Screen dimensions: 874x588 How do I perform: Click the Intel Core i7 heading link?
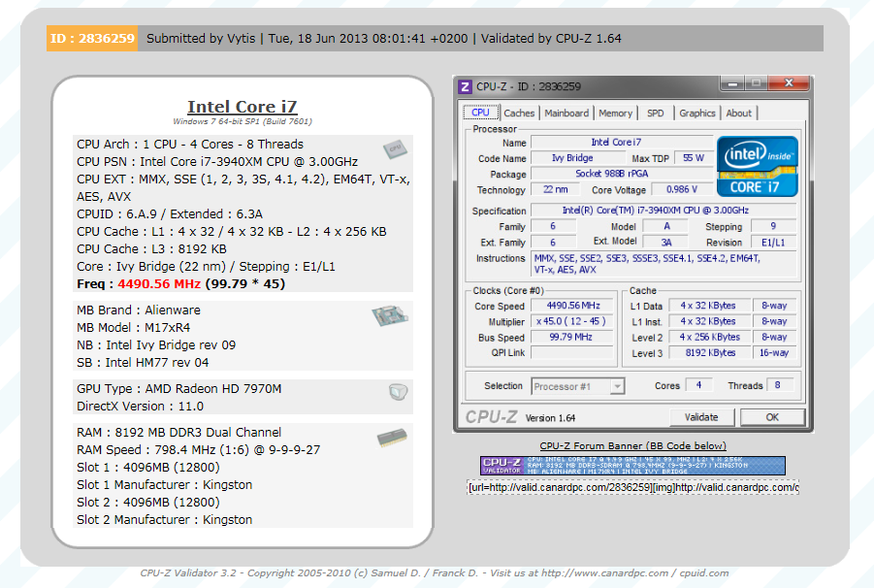(x=242, y=107)
